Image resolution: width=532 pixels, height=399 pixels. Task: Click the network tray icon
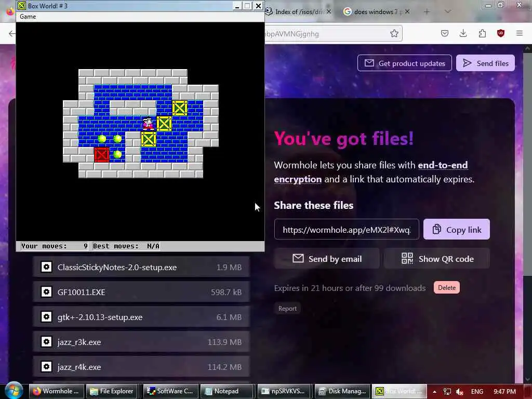pyautogui.click(x=447, y=392)
